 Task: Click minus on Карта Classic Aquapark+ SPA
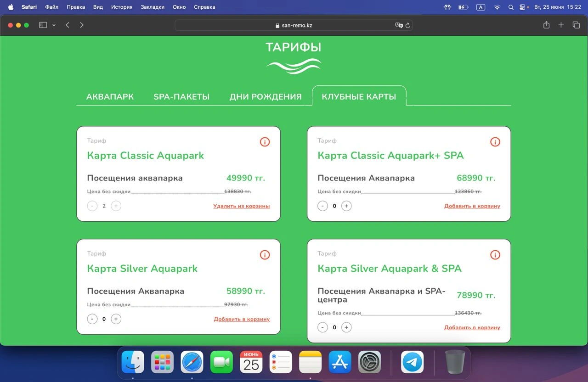(323, 206)
